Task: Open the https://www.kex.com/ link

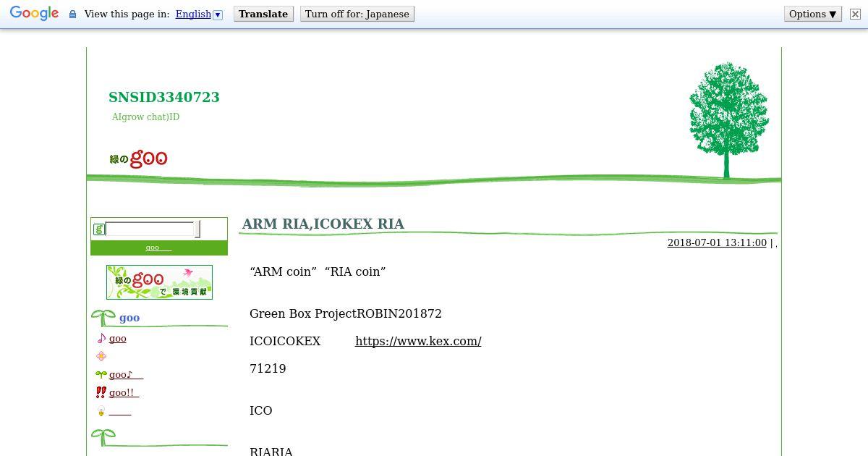Action: click(x=418, y=341)
